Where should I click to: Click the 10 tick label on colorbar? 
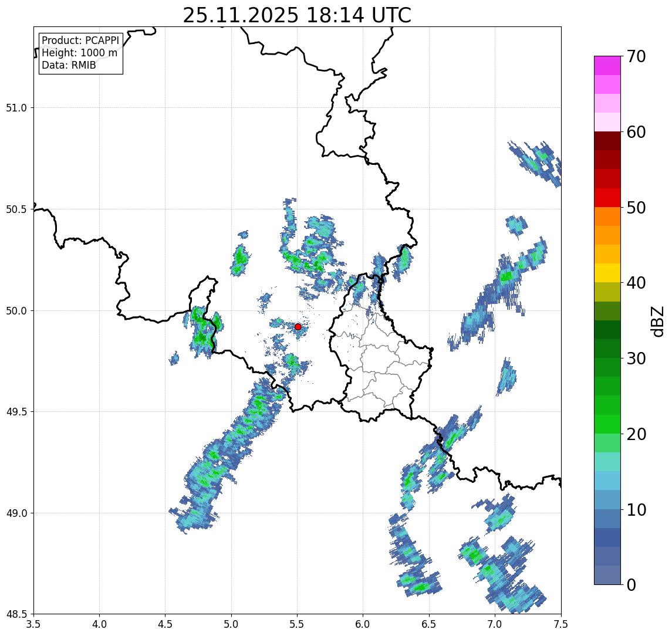click(x=636, y=510)
